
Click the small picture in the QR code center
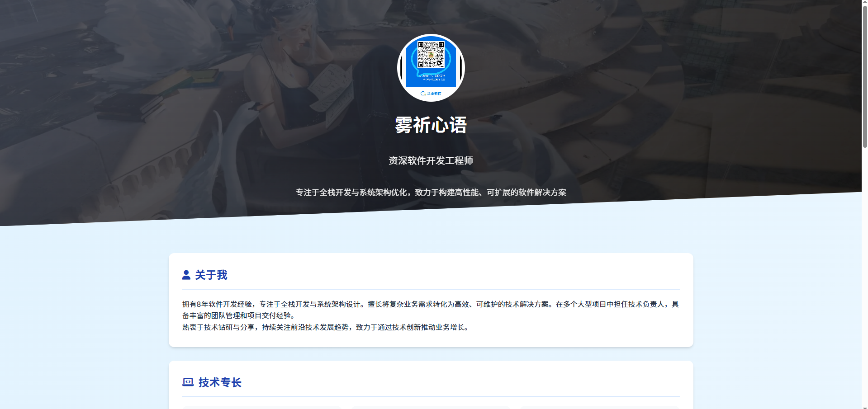coord(431,55)
